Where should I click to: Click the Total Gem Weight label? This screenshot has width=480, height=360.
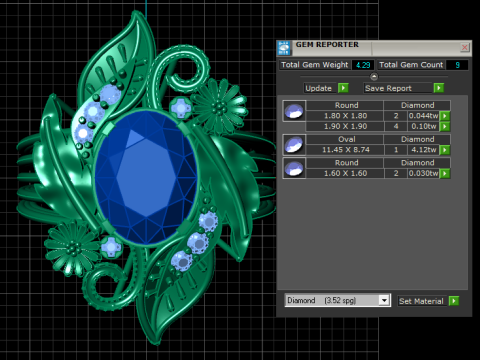tap(315, 65)
